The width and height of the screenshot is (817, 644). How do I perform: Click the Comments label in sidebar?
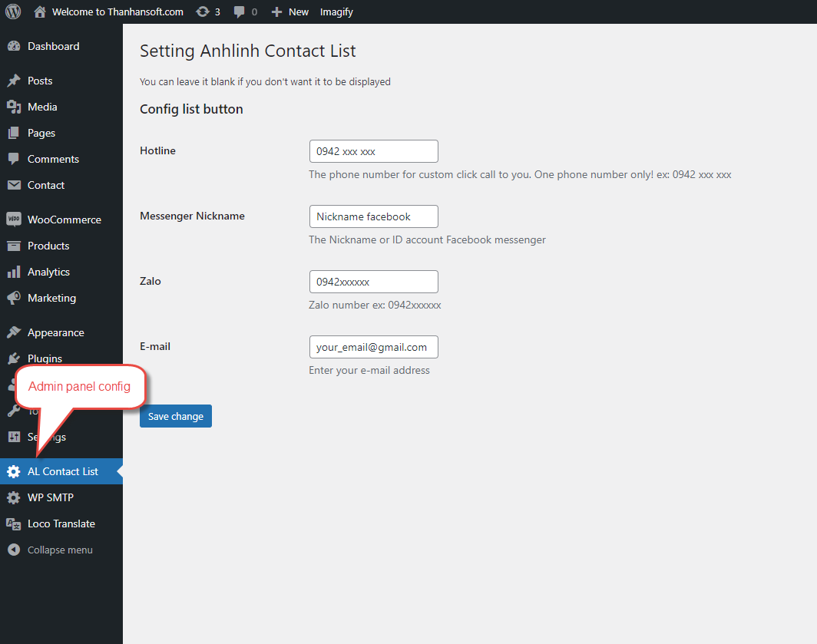[x=53, y=159]
